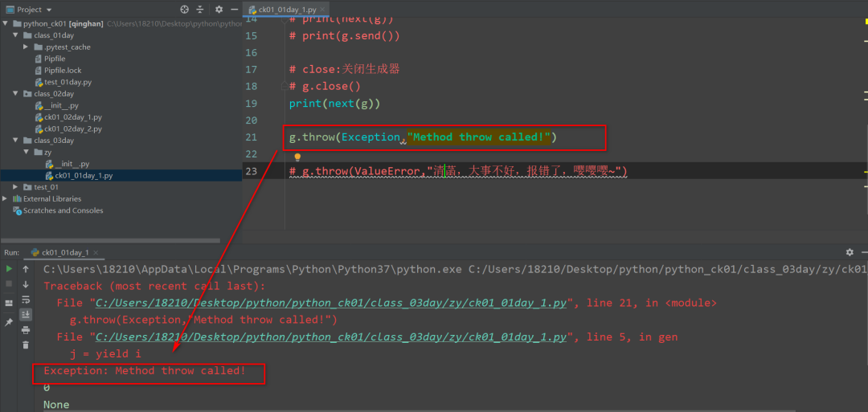Viewport: 868px width, 412px height.
Task: Expand the .pytest_cache folder arrow
Action: [26, 47]
